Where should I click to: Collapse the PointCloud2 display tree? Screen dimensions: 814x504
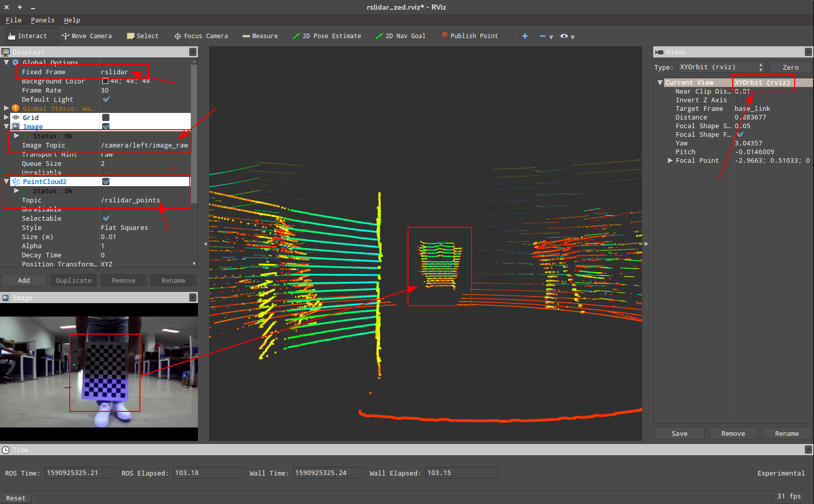point(7,182)
